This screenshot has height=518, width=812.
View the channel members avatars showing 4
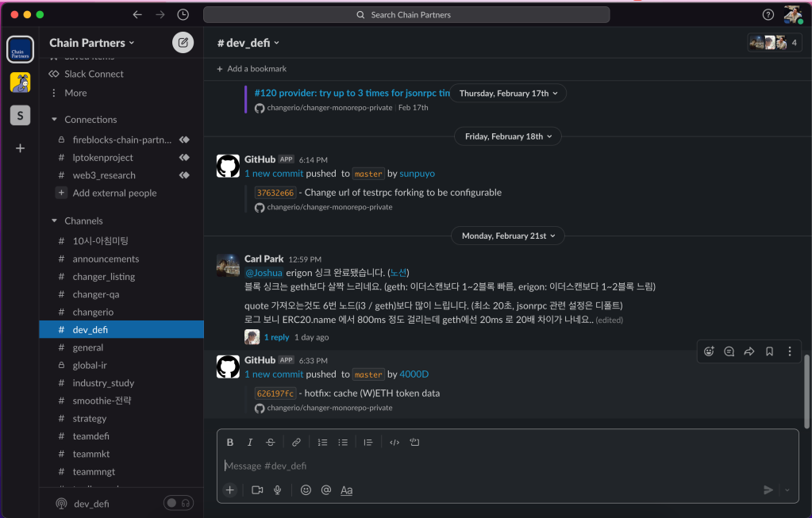pyautogui.click(x=774, y=43)
